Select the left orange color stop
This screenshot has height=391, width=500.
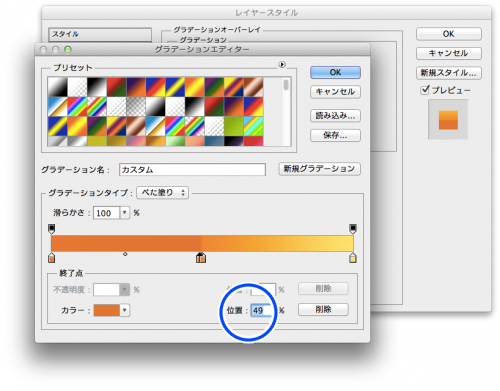(x=51, y=257)
